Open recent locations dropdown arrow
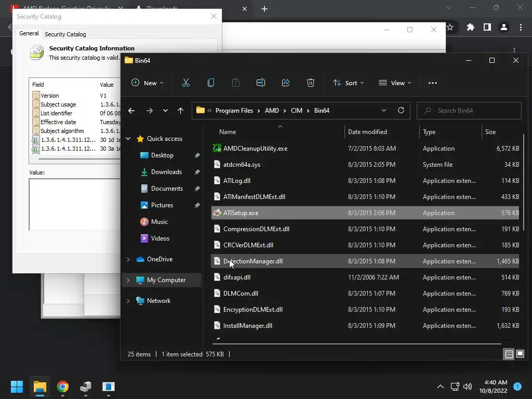The image size is (532, 399). pyautogui.click(x=165, y=111)
